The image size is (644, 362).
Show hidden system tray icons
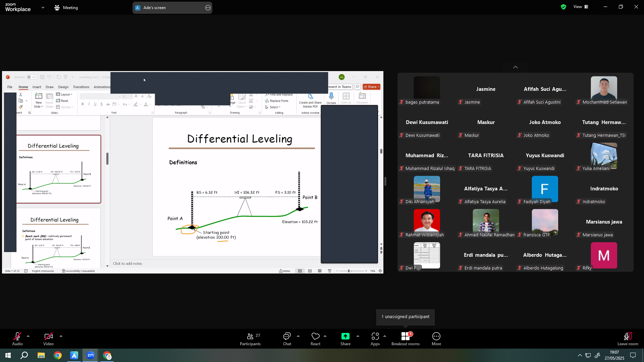click(x=580, y=355)
